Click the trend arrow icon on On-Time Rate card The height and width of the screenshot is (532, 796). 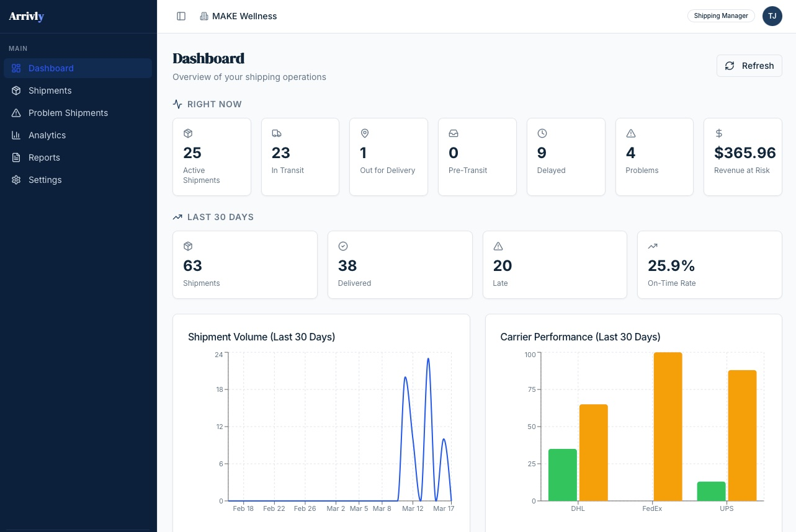coord(653,246)
